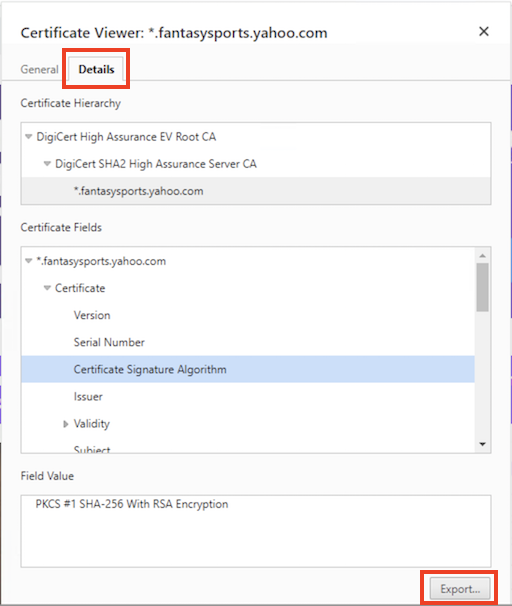Select *.fantasysports.yahoo.com in Certificate Hierarchy
The width and height of the screenshot is (512, 606).
point(256,191)
